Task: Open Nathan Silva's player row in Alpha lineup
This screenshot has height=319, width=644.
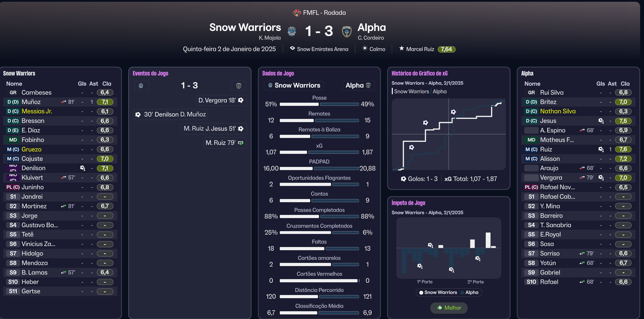Action: coord(557,111)
